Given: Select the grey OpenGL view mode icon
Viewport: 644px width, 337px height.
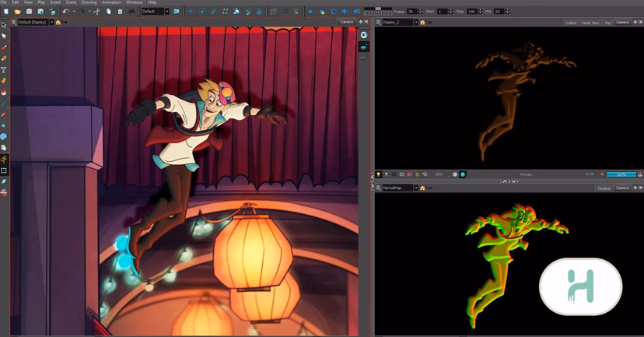Looking at the screenshot, I should point(455,174).
